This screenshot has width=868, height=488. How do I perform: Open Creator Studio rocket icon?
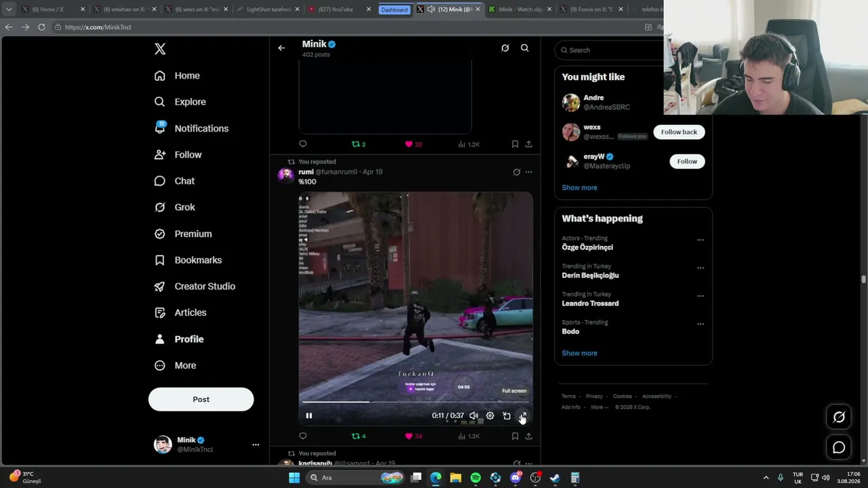tap(160, 287)
